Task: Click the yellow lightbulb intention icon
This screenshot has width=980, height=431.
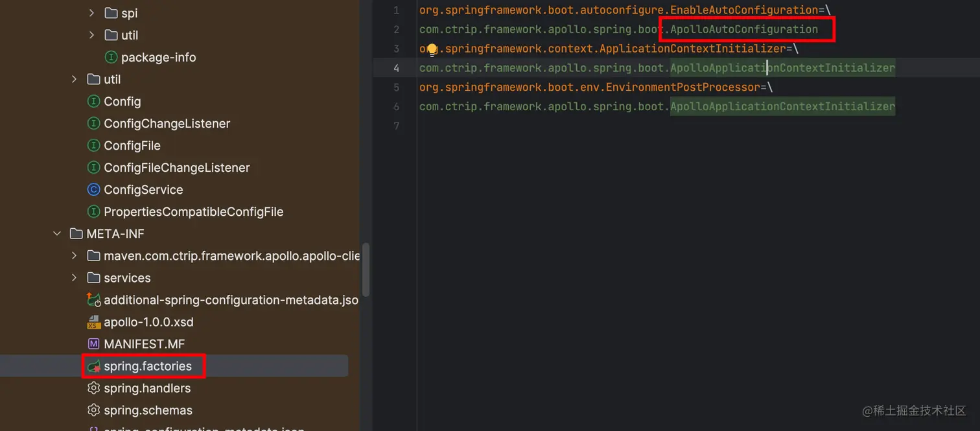Action: tap(432, 50)
